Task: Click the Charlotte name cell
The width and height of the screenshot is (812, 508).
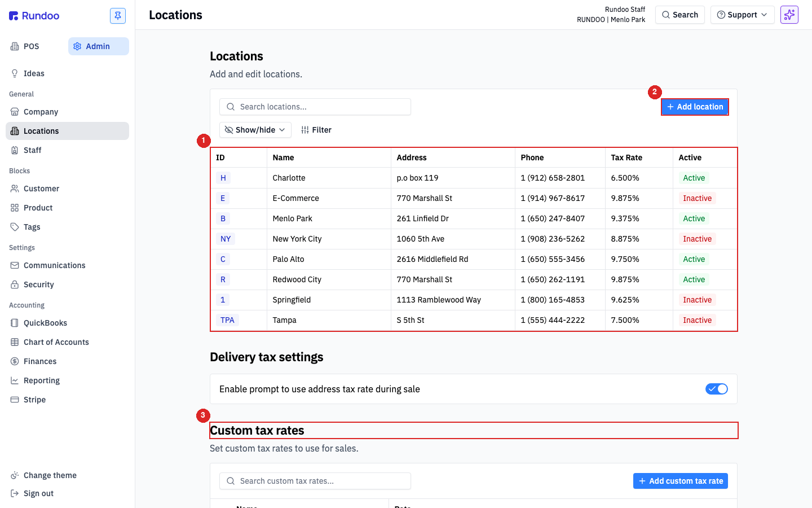Action: [x=329, y=178]
